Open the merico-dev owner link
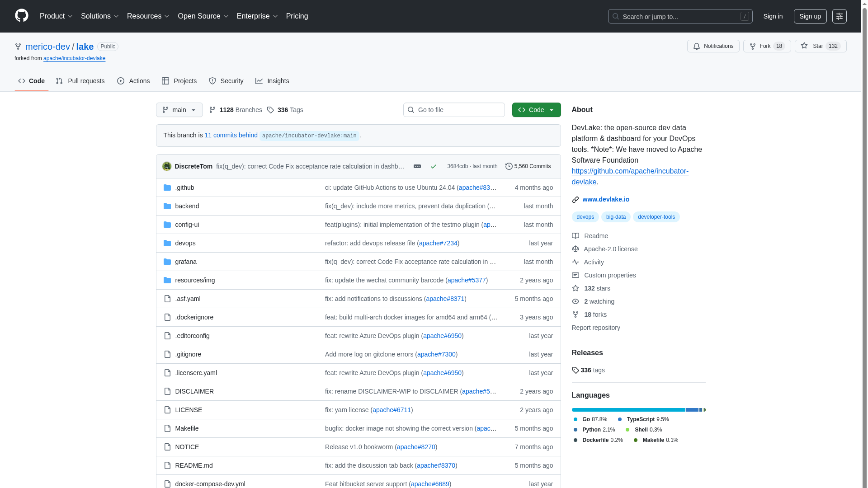Screen dimensions: 868x488 [47, 47]
